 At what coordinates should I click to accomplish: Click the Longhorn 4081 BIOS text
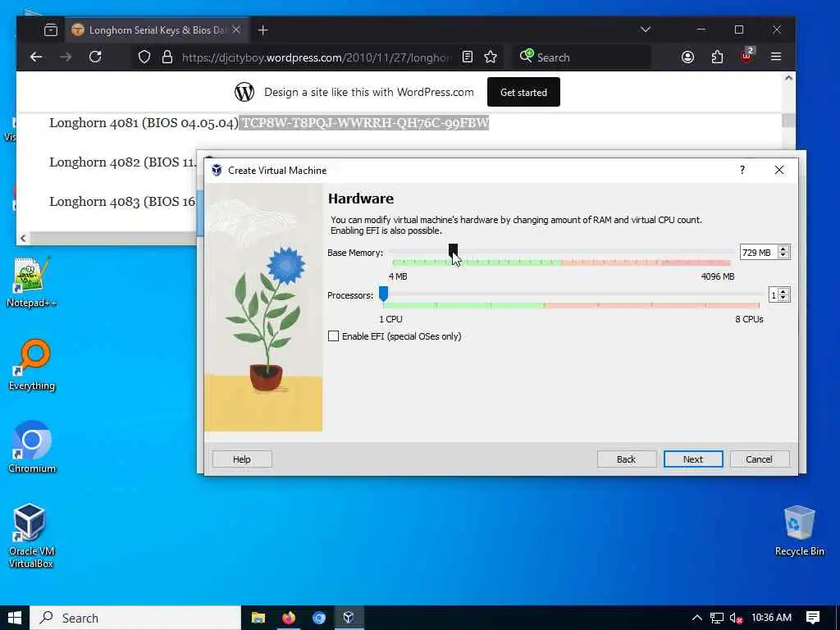coord(144,123)
